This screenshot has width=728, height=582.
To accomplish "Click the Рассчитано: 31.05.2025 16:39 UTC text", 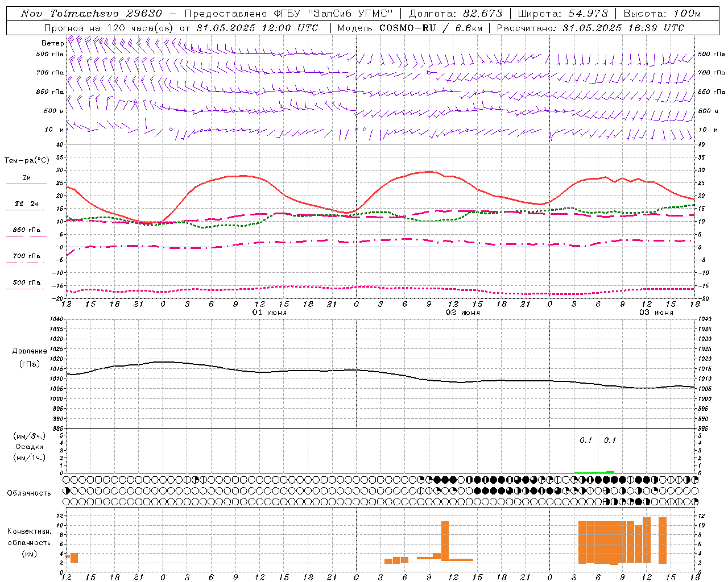I will 590,28.
